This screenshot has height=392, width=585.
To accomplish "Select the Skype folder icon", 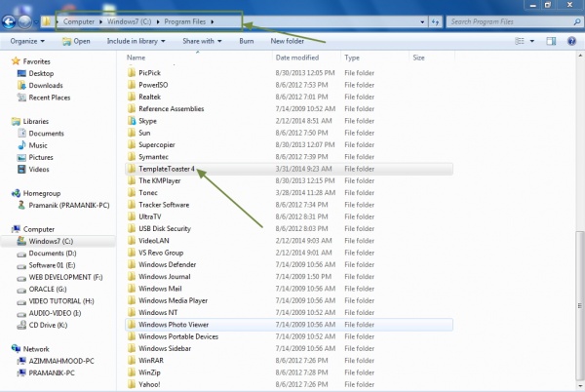I will click(x=132, y=121).
